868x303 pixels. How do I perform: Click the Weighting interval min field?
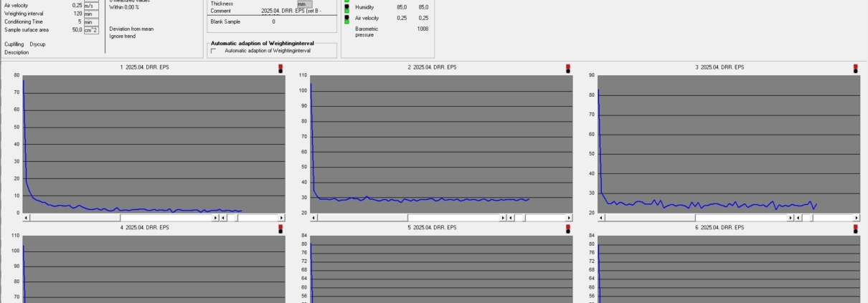[x=91, y=14]
